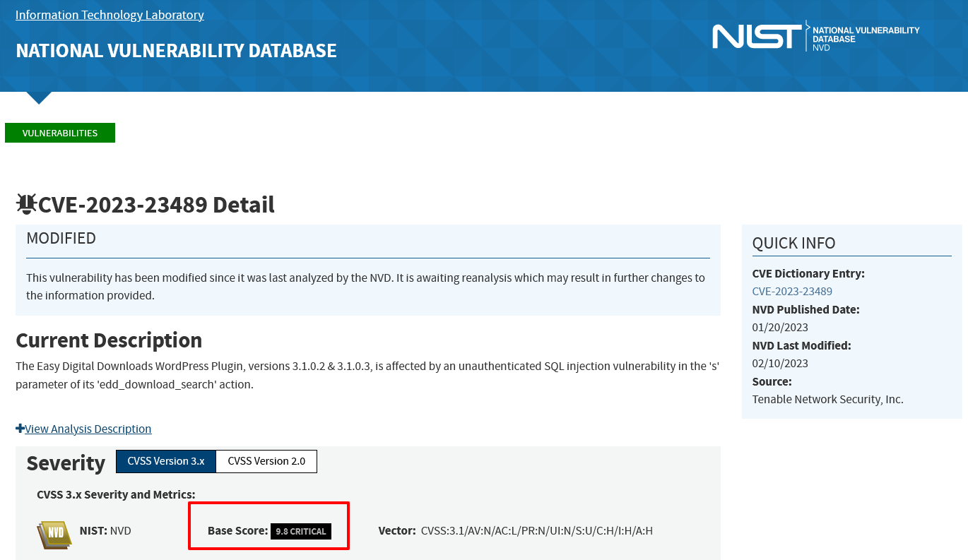Click the NATIONAL VULNERABILITY DATABASE heading
The image size is (968, 560).
pos(176,50)
